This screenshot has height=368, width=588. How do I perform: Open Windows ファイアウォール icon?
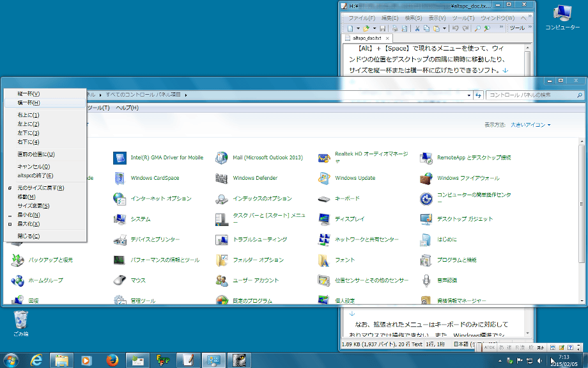(426, 178)
